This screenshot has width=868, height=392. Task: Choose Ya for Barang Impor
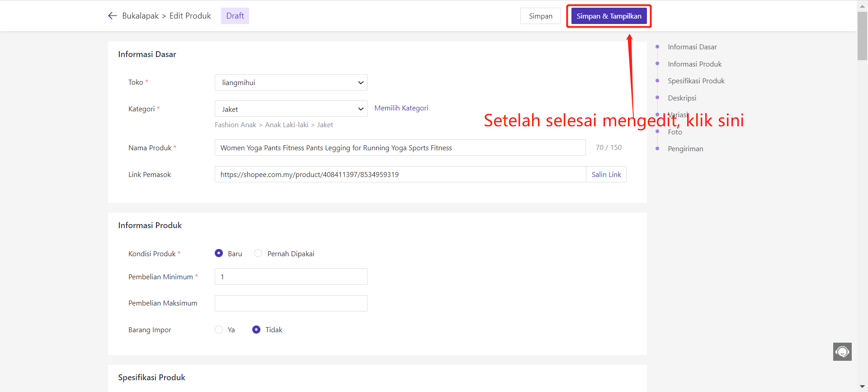pyautogui.click(x=219, y=330)
